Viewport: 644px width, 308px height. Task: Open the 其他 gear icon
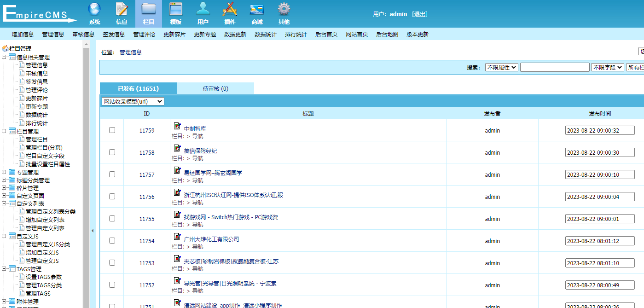(x=284, y=9)
